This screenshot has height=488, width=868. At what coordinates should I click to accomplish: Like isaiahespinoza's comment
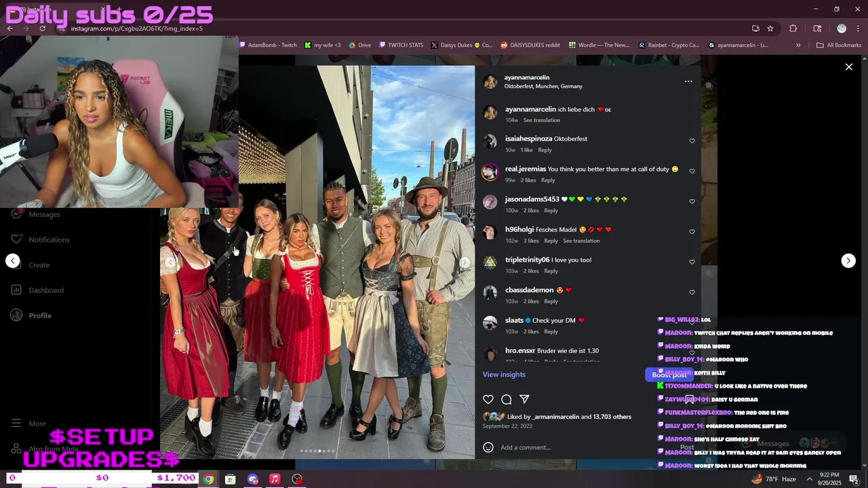point(692,141)
